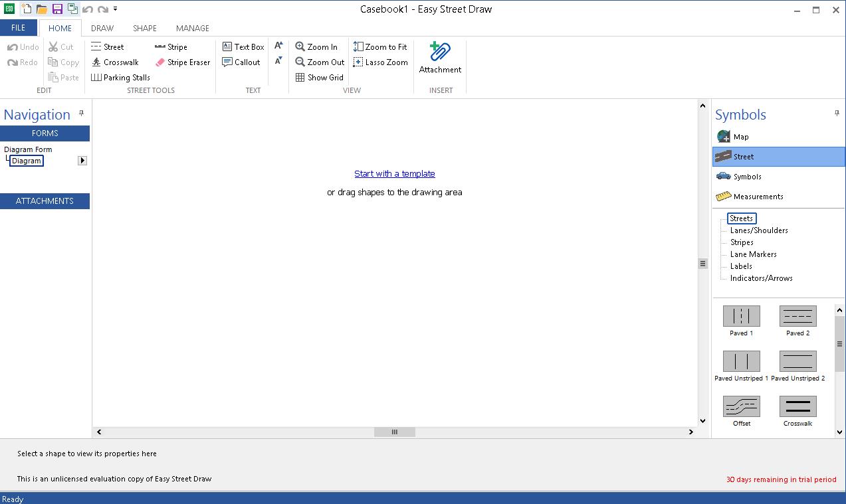Click the Zoom to Fit button
The image size is (846, 504).
(380, 47)
